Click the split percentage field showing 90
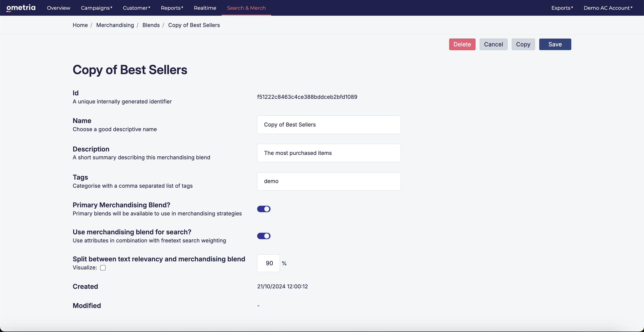The width and height of the screenshot is (644, 332). click(268, 263)
